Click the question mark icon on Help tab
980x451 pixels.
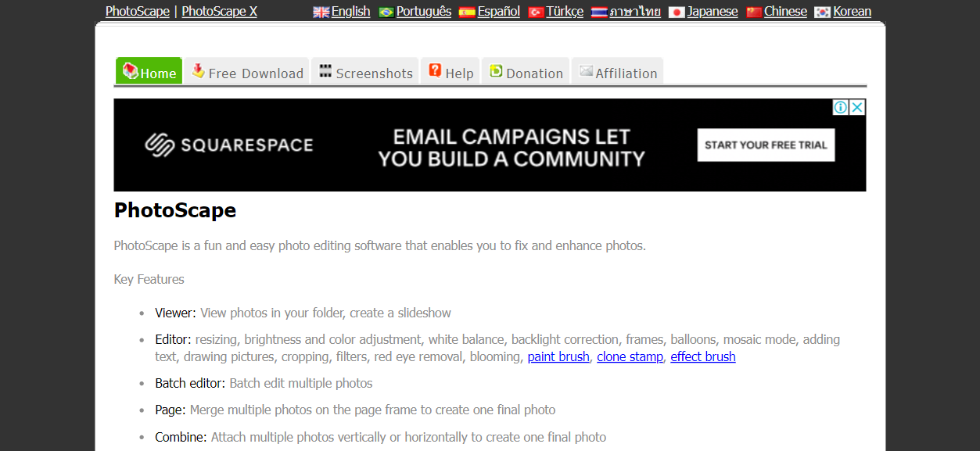(x=435, y=71)
